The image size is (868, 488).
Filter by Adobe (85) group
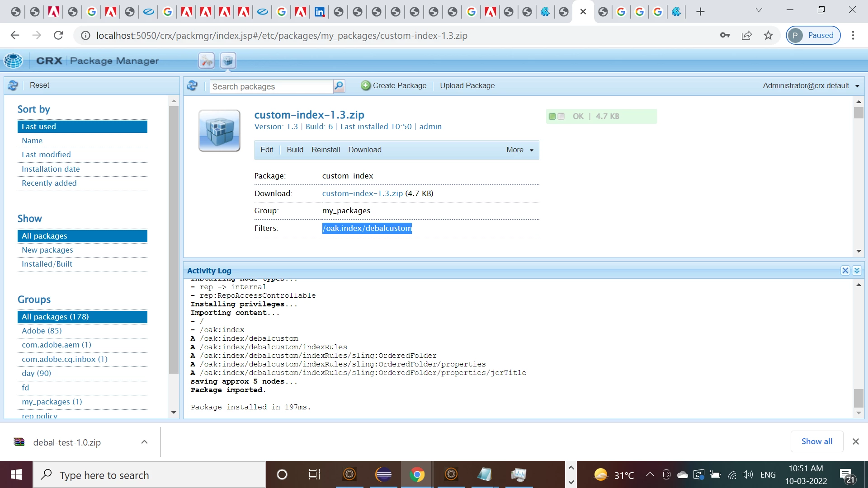point(42,331)
